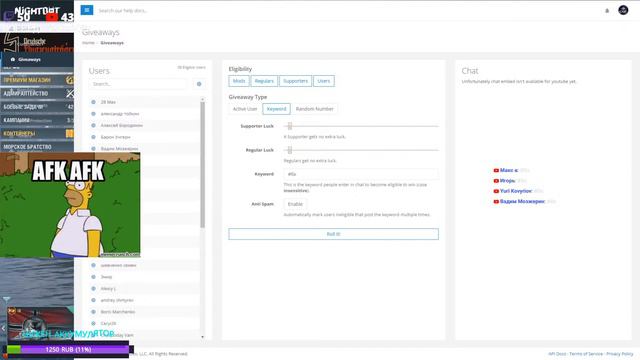The height and width of the screenshot is (360, 640).
Task: Open the blue hamburger menu button
Action: click(x=87, y=10)
